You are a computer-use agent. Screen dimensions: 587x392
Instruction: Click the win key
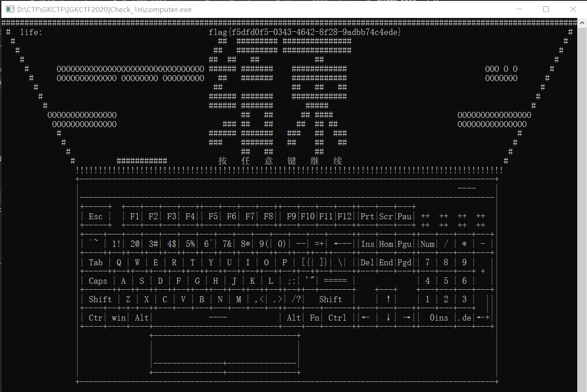[x=118, y=318]
